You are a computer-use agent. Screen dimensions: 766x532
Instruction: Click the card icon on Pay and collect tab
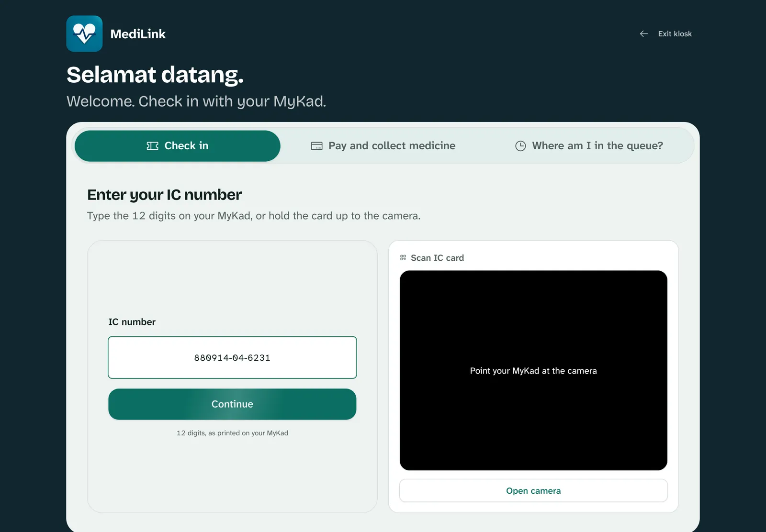317,146
